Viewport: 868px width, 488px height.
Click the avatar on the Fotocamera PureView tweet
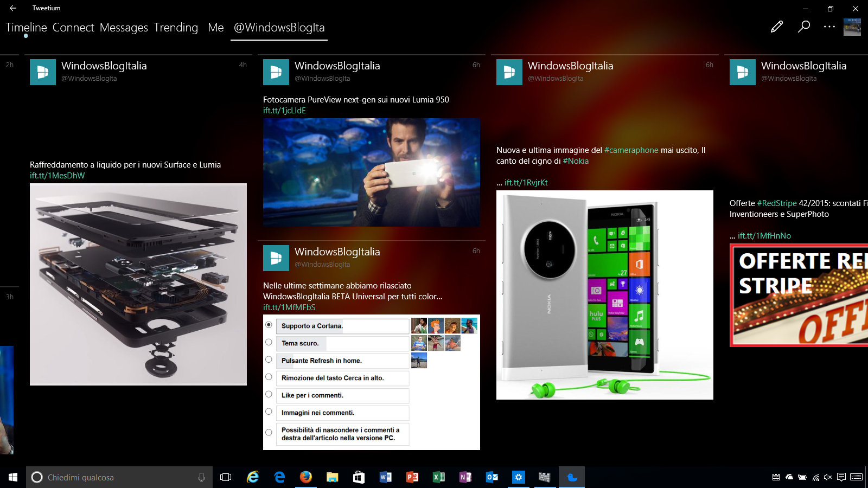click(276, 72)
